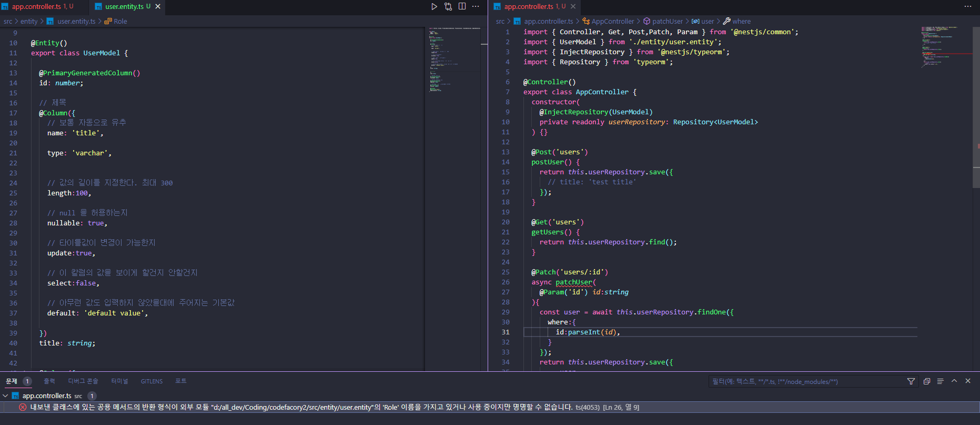This screenshot has height=425, width=980.
Task: Click nullable: true on line 28
Action: 77,223
